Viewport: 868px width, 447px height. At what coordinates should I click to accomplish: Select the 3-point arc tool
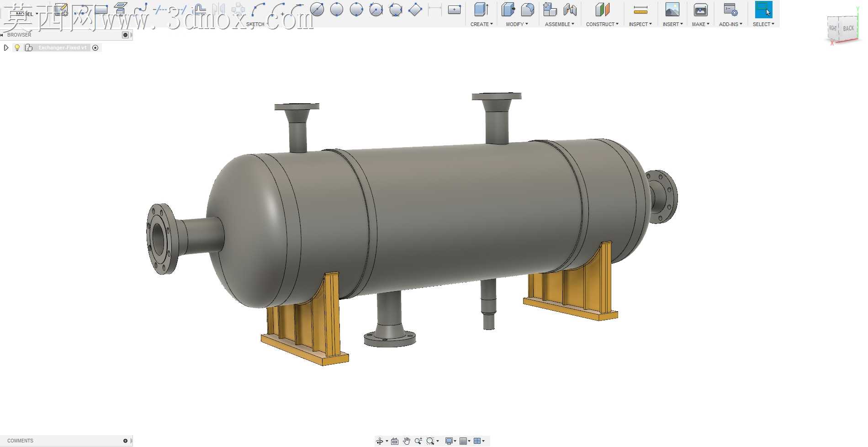(258, 9)
